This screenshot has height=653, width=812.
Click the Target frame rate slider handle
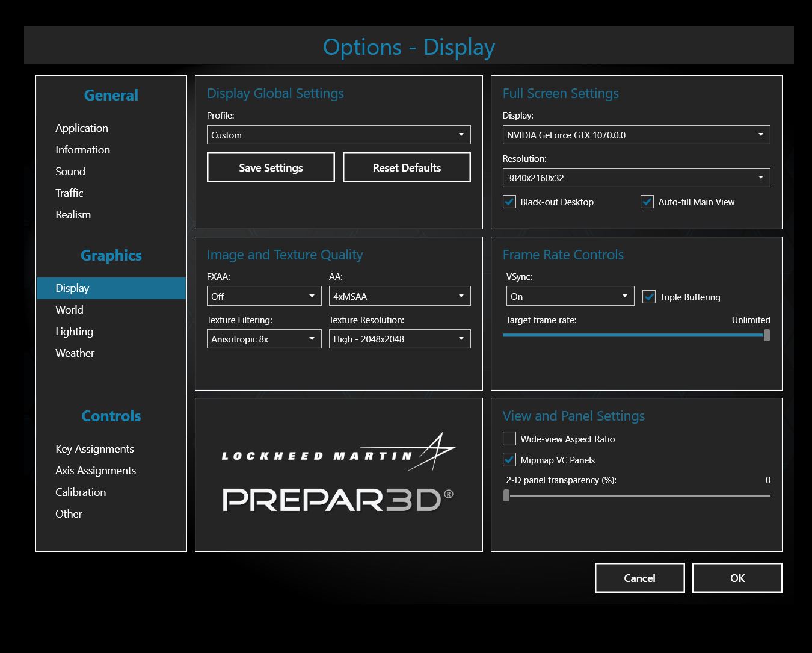[767, 335]
